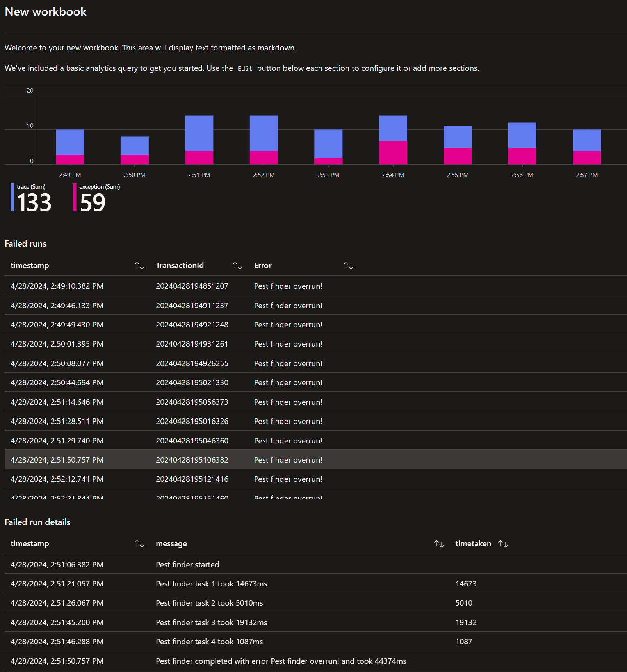Screen dimensions: 627x672
Task: Click the message column header
Action: click(171, 544)
